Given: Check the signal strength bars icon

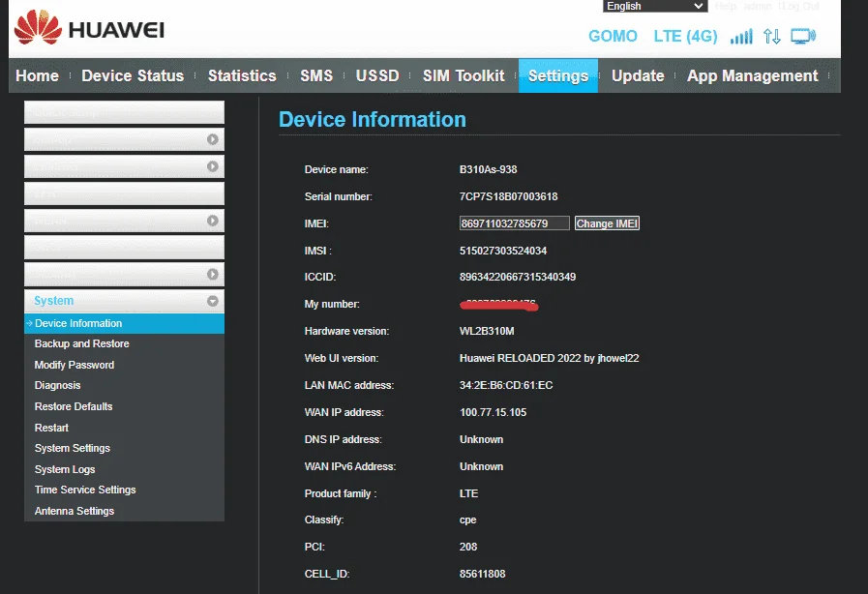Looking at the screenshot, I should click(741, 37).
